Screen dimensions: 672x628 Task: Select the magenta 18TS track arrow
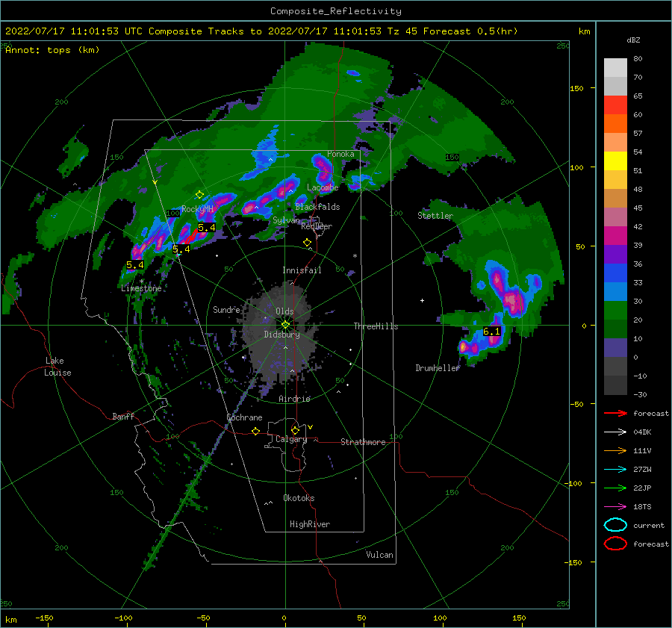615,507
